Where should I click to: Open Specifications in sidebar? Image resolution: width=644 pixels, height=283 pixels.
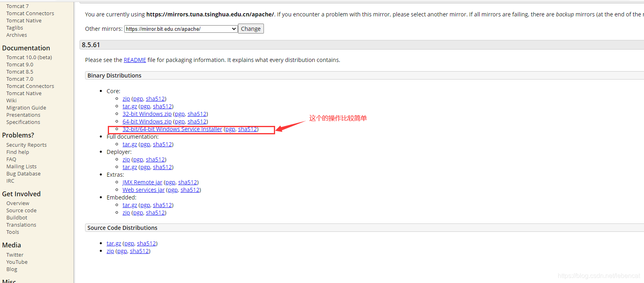point(23,122)
